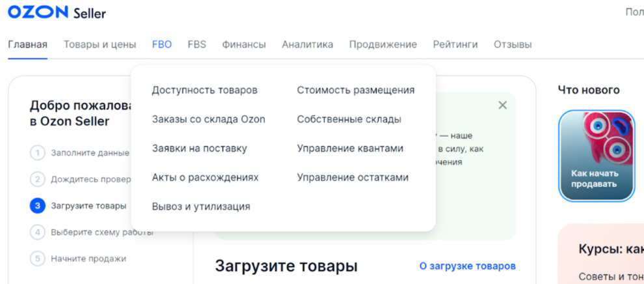Follow the О загрузке товаров link
The image size is (644, 284).
pyautogui.click(x=468, y=266)
